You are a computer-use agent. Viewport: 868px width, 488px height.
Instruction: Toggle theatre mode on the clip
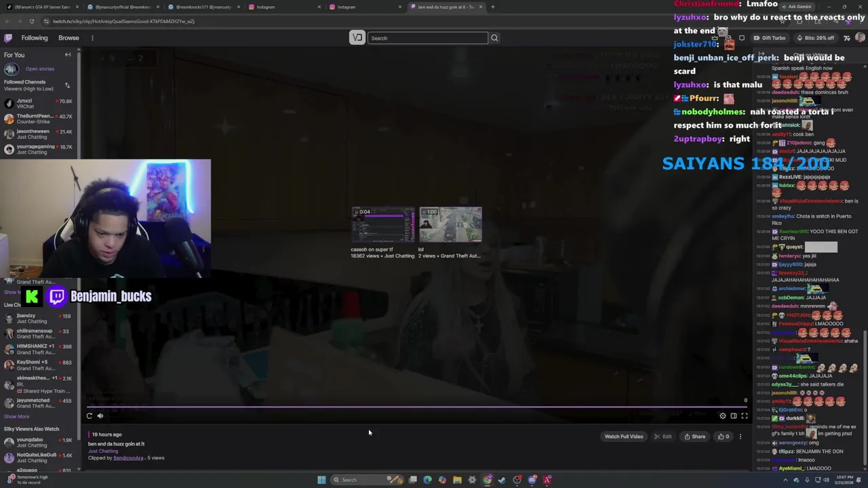tap(734, 416)
